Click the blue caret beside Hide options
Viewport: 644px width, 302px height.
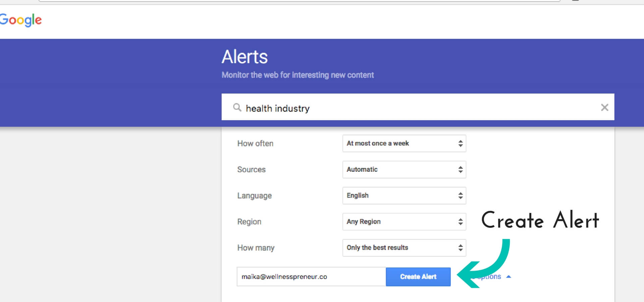click(x=508, y=277)
